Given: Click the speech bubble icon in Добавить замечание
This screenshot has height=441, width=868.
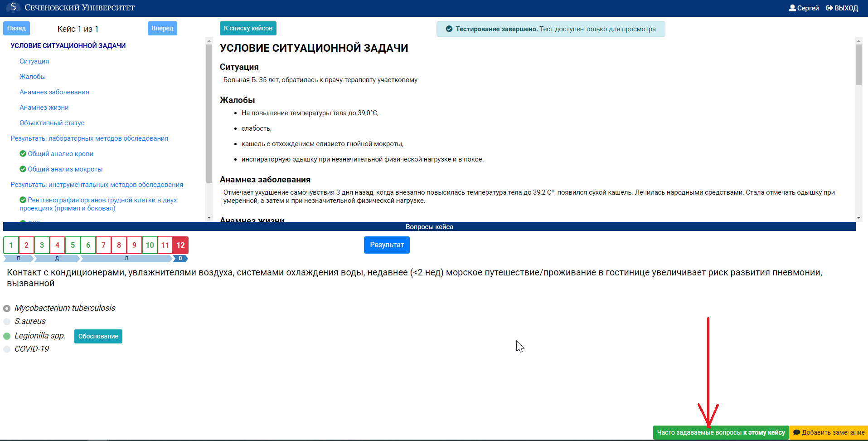Looking at the screenshot, I should point(796,432).
